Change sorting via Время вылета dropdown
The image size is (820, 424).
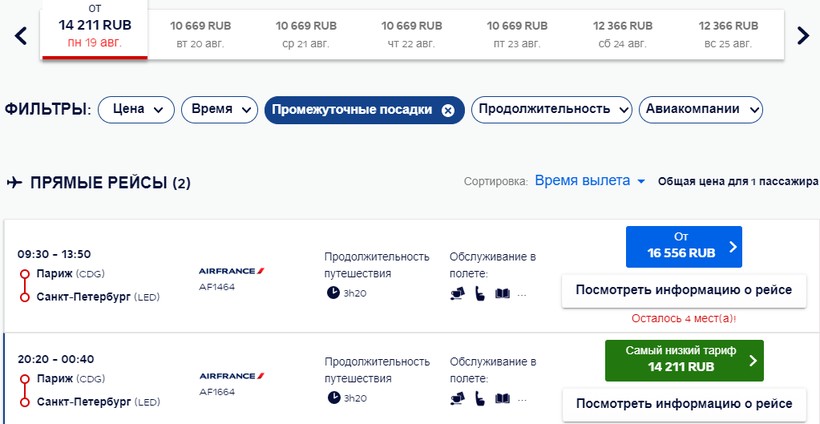tap(589, 181)
